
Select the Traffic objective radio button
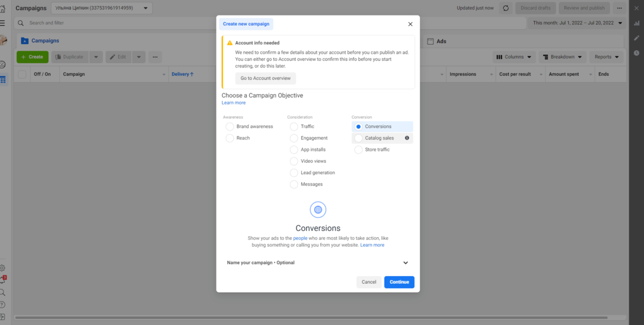point(294,126)
